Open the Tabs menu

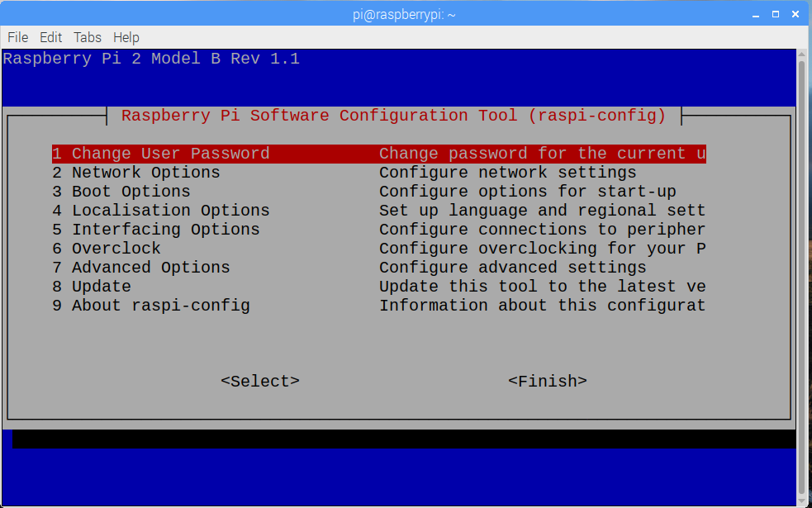(87, 37)
